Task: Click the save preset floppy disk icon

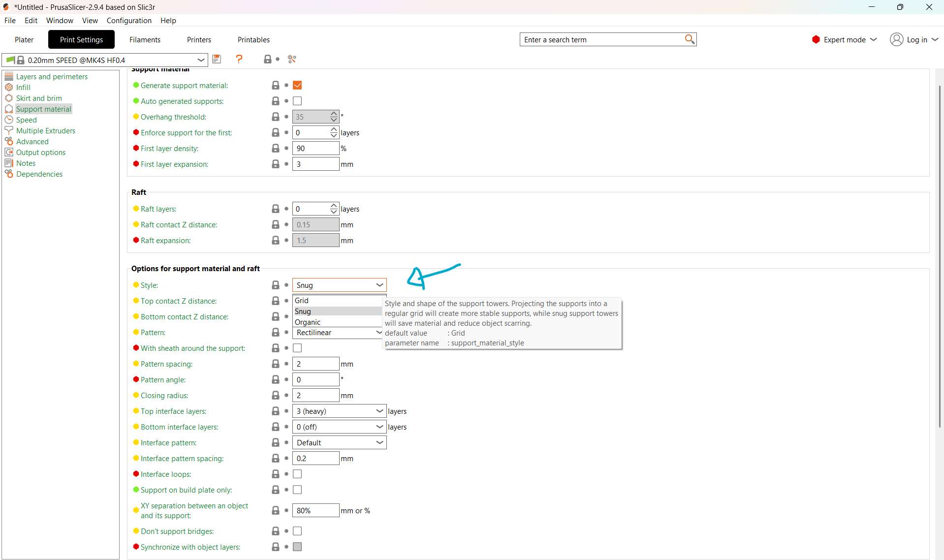Action: (217, 59)
